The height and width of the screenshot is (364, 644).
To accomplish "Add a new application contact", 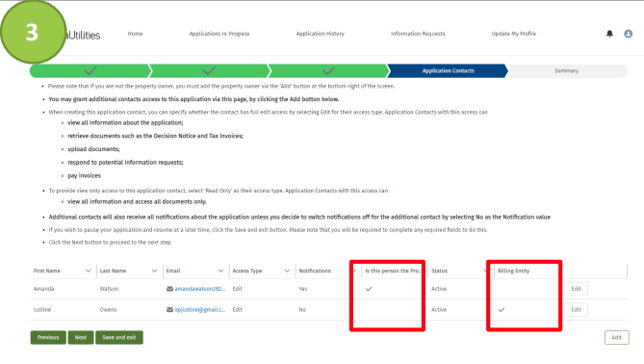I will [x=616, y=337].
